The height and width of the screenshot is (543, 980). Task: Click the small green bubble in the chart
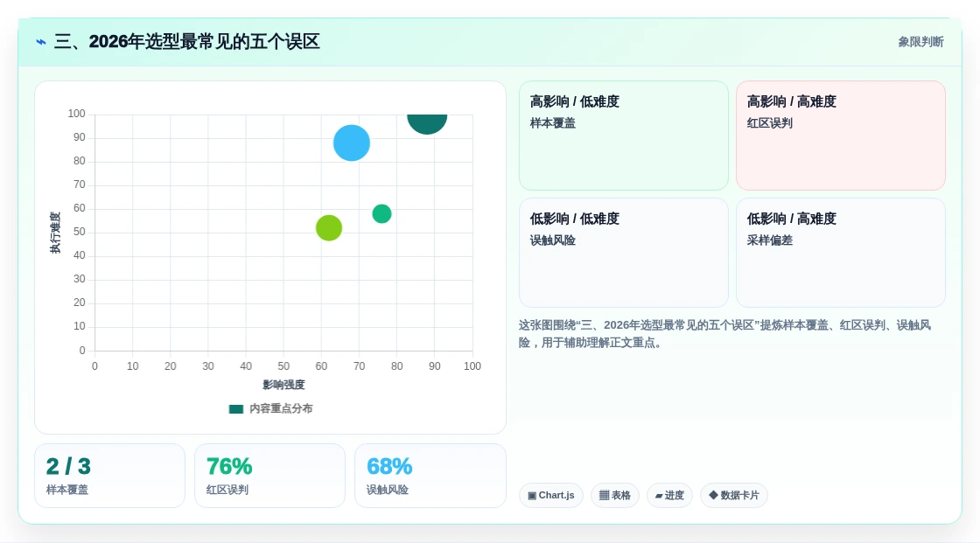pos(381,213)
